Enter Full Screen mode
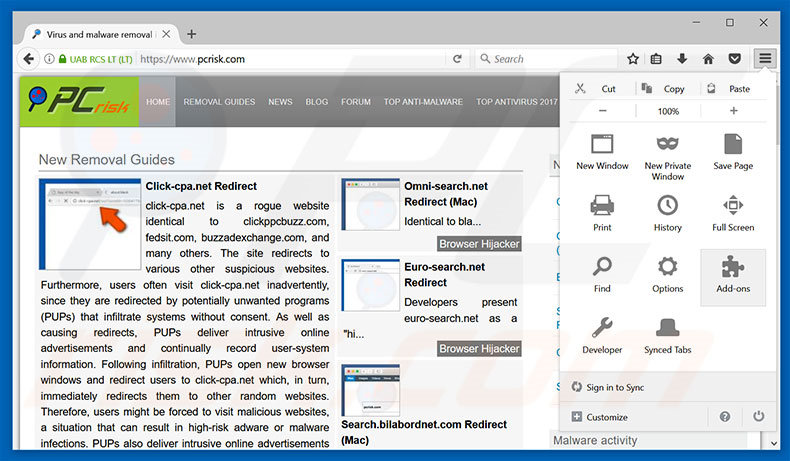Image resolution: width=790 pixels, height=461 pixels. point(733,213)
